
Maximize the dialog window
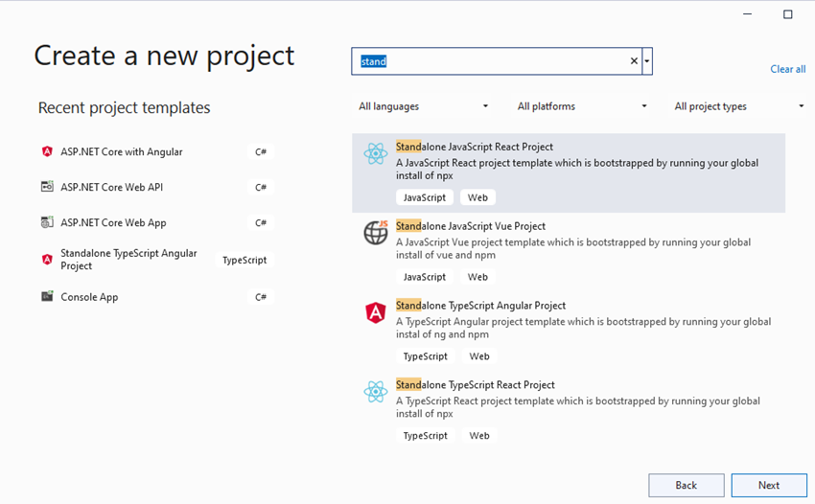click(x=788, y=14)
